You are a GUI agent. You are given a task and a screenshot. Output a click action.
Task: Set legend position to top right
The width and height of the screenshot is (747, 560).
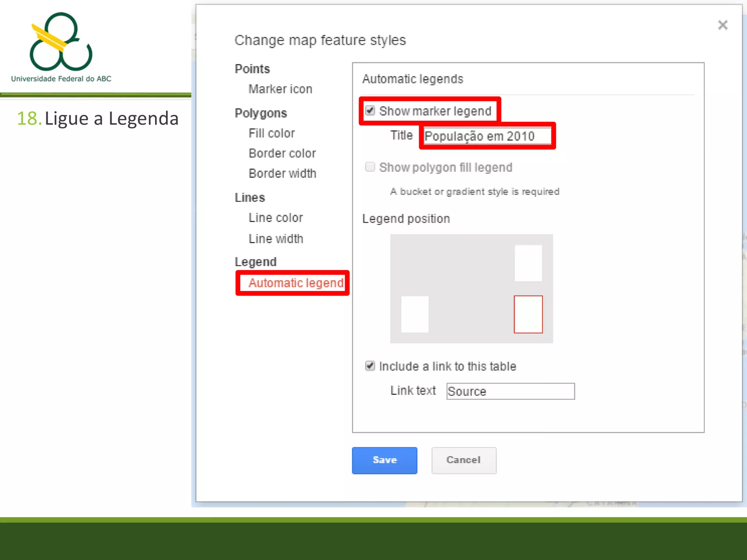tap(528, 263)
